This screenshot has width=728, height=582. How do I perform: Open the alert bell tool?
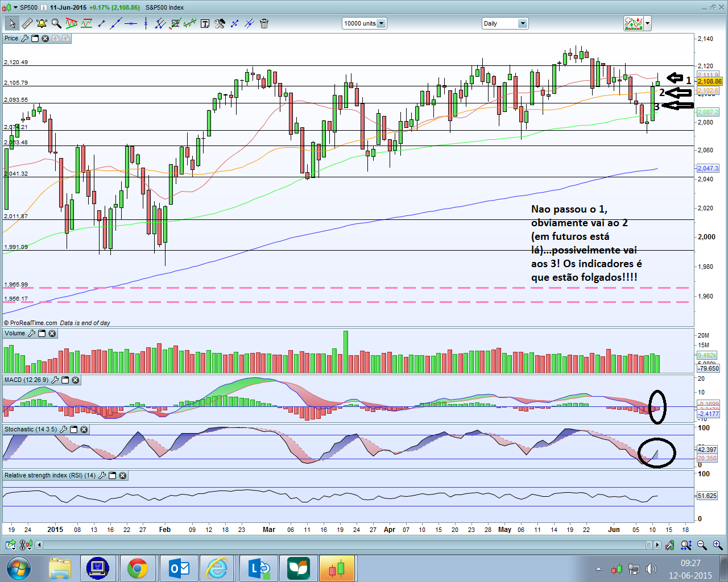pyautogui.click(x=42, y=23)
